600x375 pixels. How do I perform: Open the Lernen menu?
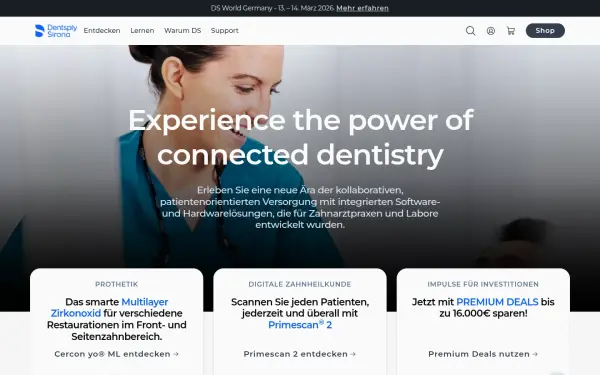pos(142,31)
